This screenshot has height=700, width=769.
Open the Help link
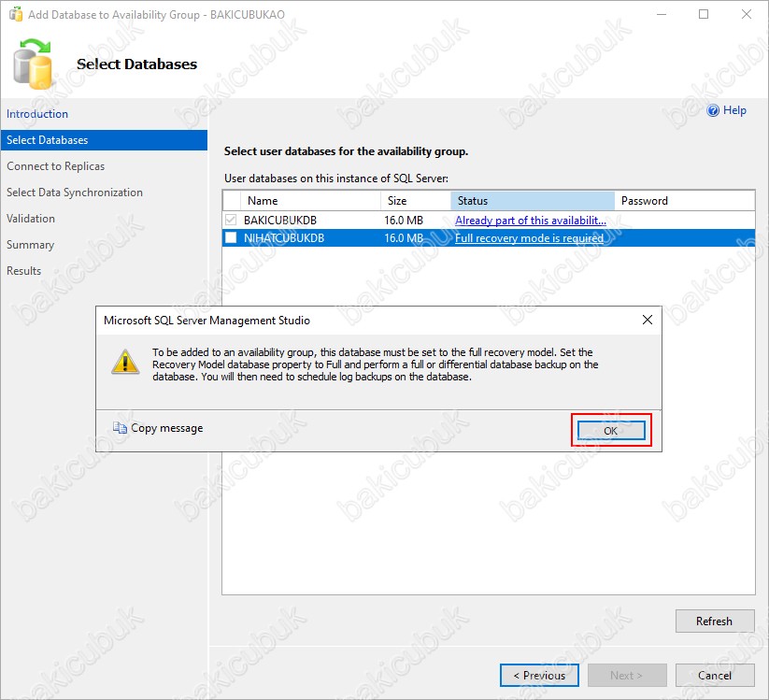734,110
